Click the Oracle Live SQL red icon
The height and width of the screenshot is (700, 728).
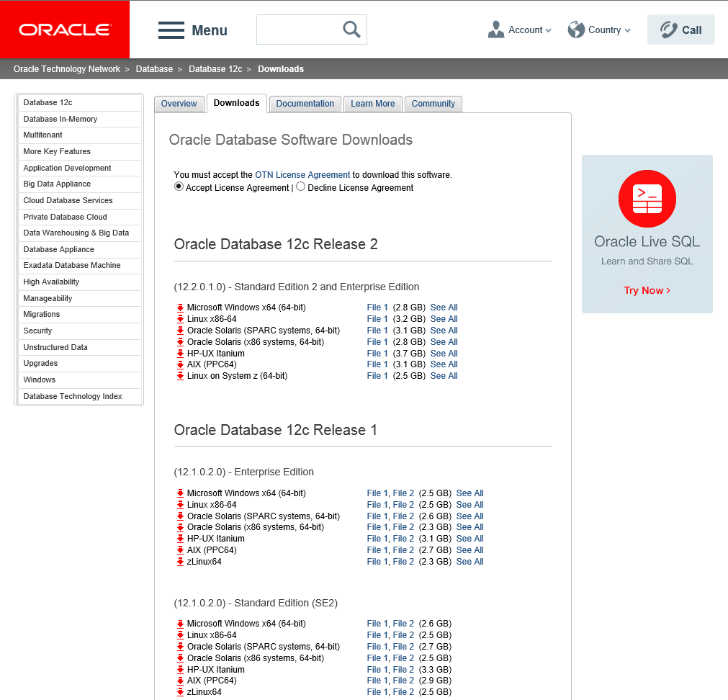tap(647, 199)
